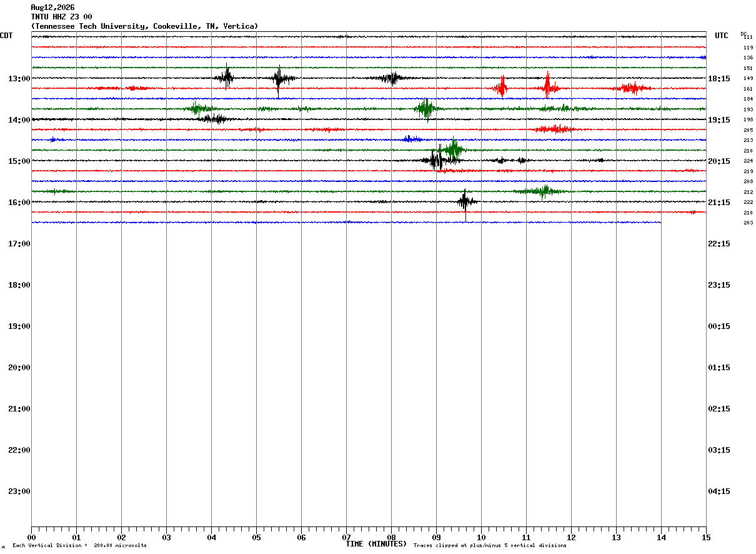Click the 15 minute tick label

(x=706, y=537)
